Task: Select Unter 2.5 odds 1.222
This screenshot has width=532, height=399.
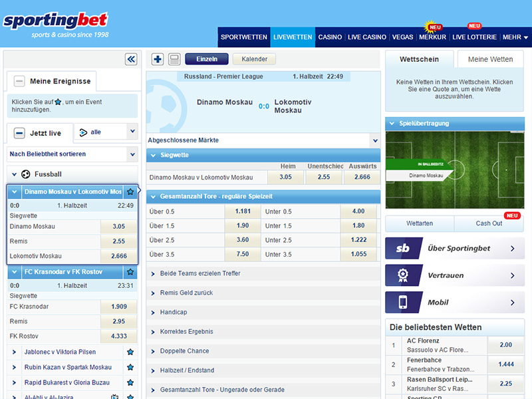Action: click(x=358, y=240)
